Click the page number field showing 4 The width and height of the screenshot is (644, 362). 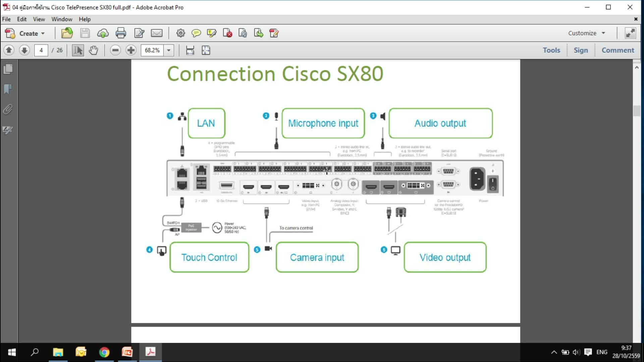(x=41, y=50)
